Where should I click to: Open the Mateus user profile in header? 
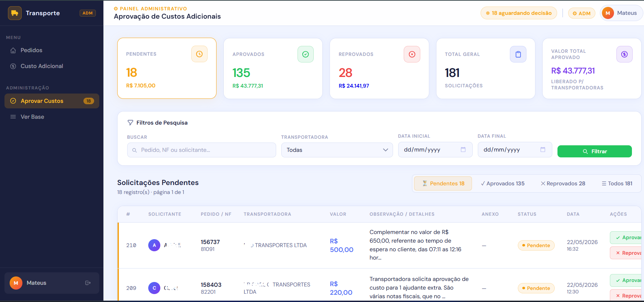tap(622, 13)
